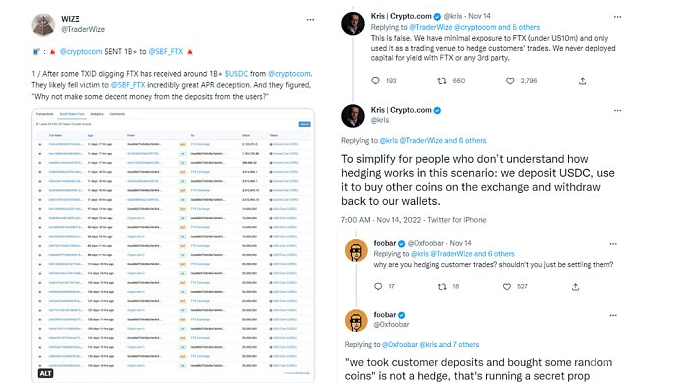Open Kris's profile avatar on first tweet
This screenshot has height=383, width=700.
coord(353,23)
